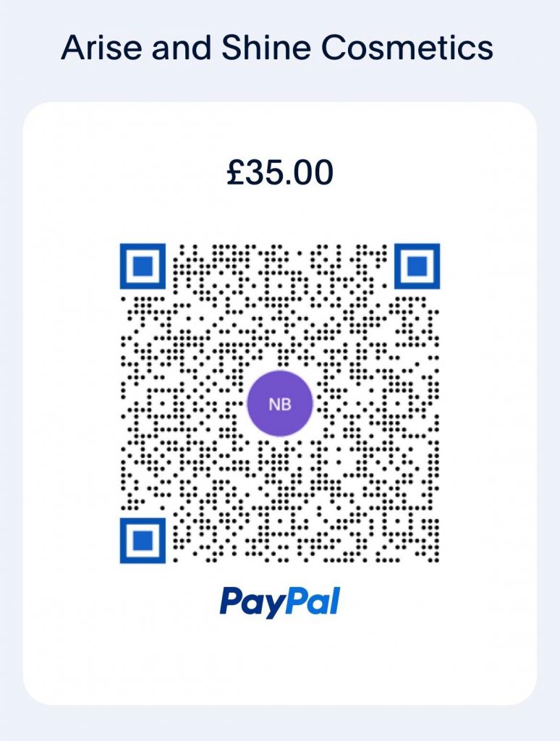Click the white card space above the amount
This screenshot has height=741, width=560.
point(280,129)
